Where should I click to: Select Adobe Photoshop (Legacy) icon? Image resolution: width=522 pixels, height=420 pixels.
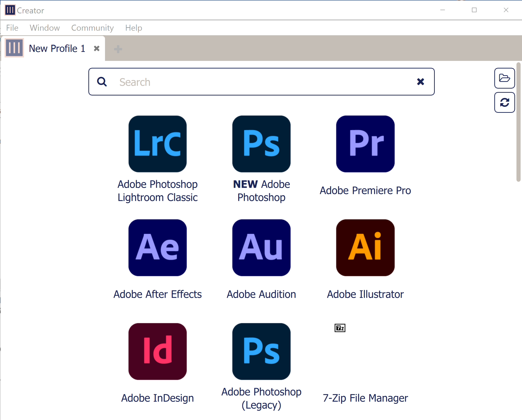click(261, 351)
